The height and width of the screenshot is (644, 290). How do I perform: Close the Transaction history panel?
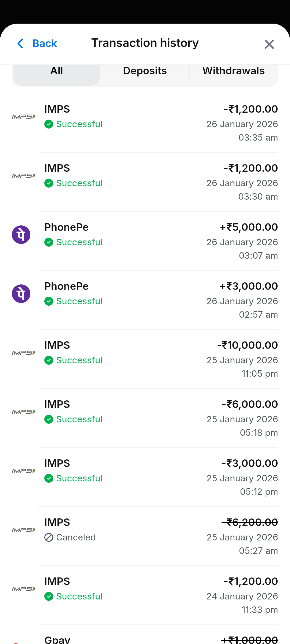[269, 44]
